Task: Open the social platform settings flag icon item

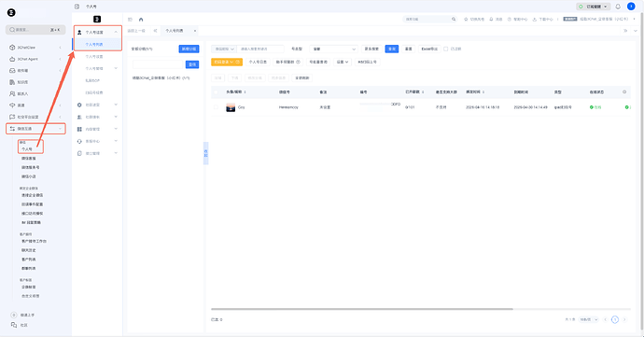Action: coord(12,117)
